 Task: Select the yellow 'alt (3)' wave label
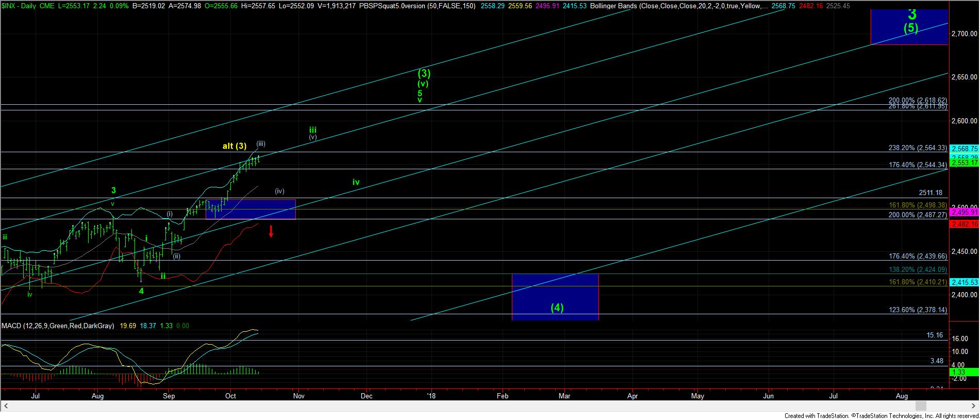point(234,146)
